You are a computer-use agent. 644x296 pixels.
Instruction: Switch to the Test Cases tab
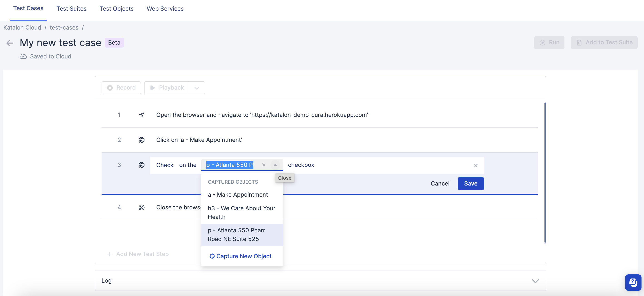(x=28, y=8)
